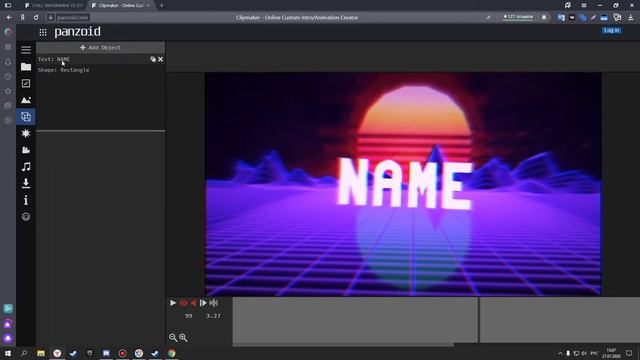Open the Download arrow icon panel
640x360 pixels.
pos(26,183)
